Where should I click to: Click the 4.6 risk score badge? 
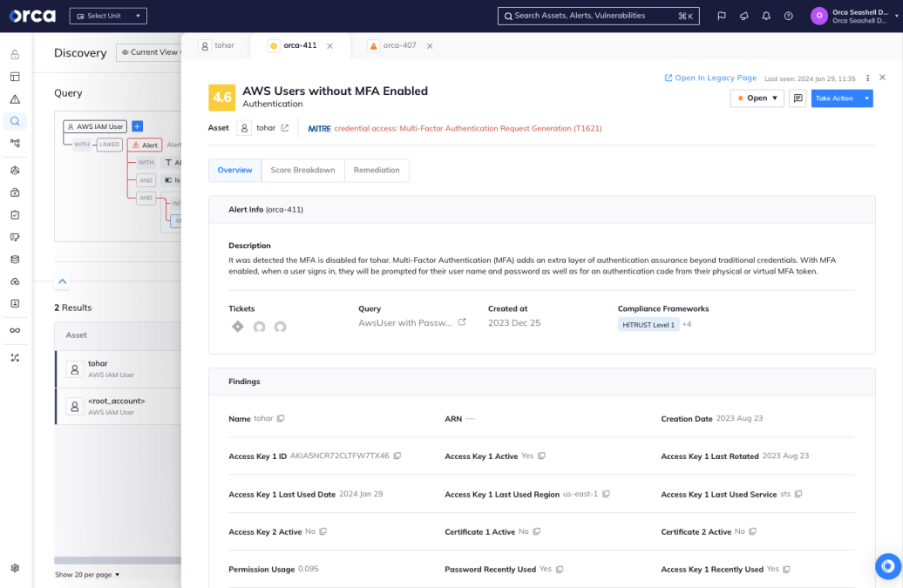[x=221, y=98]
